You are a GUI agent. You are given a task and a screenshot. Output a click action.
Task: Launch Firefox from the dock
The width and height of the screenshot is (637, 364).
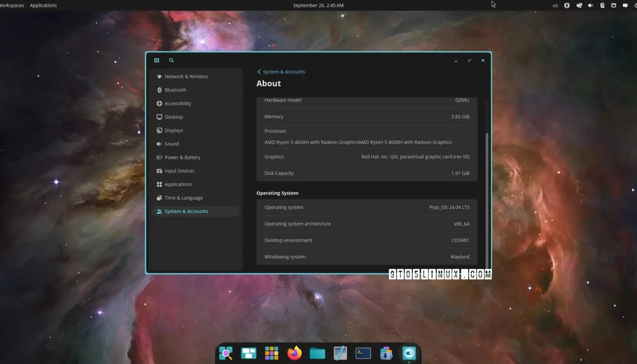(295, 353)
